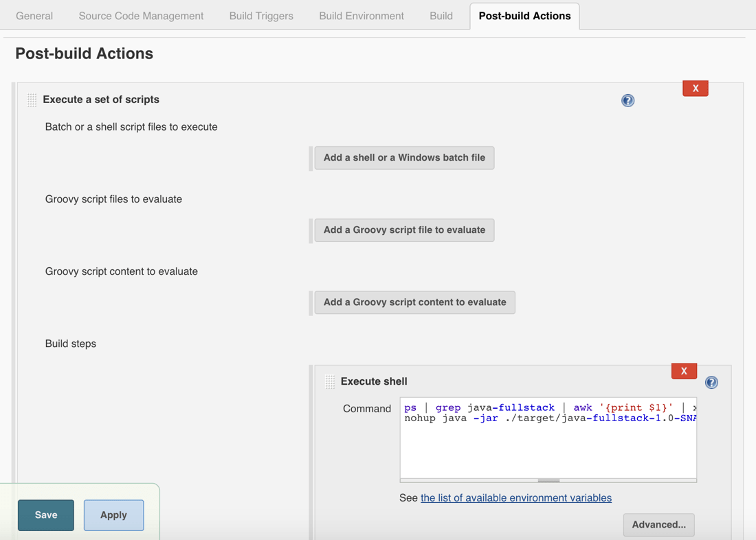The width and height of the screenshot is (756, 540).
Task: Expand Advanced options for Execute shell
Action: [658, 524]
